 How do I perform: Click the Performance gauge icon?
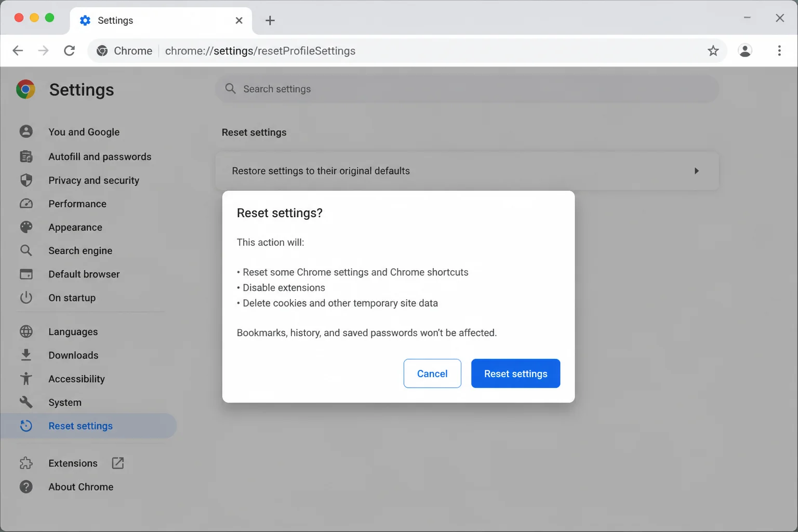[x=26, y=204]
